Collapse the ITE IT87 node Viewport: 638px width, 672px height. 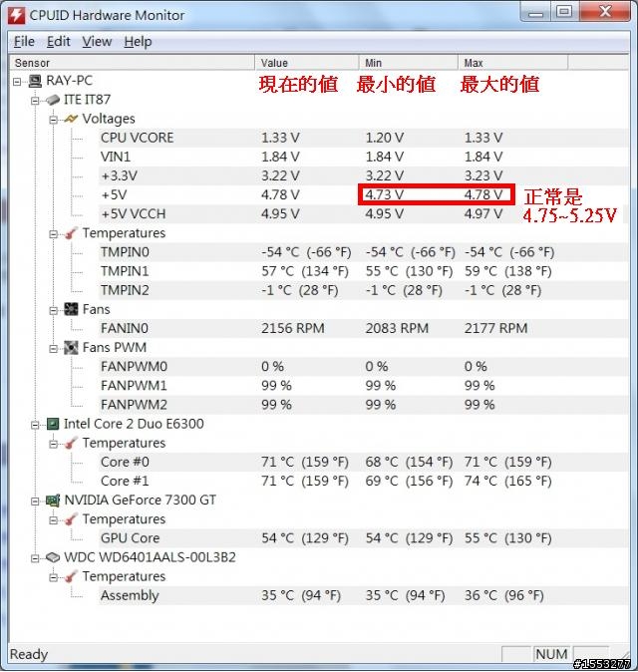35,101
